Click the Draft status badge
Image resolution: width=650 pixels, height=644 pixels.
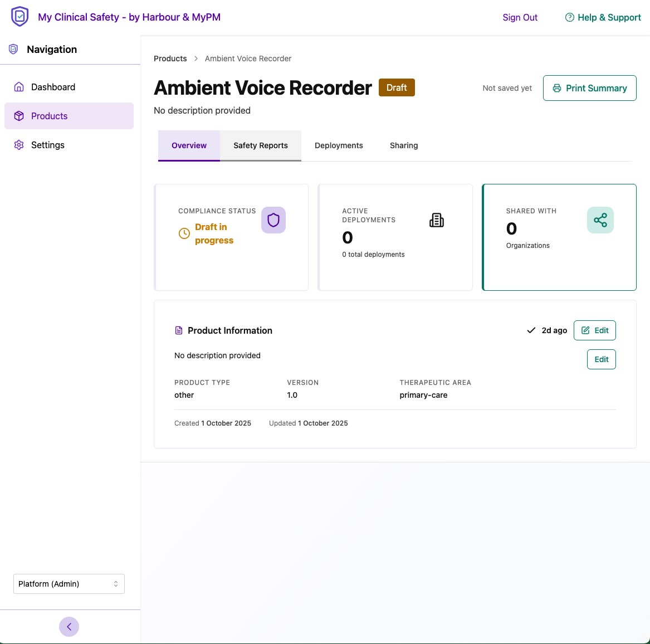click(397, 87)
